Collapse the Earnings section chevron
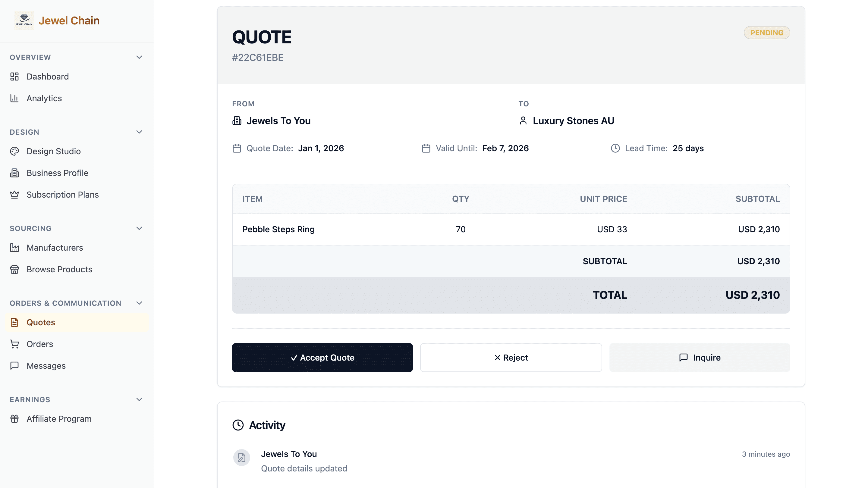The image size is (868, 488). (x=139, y=399)
